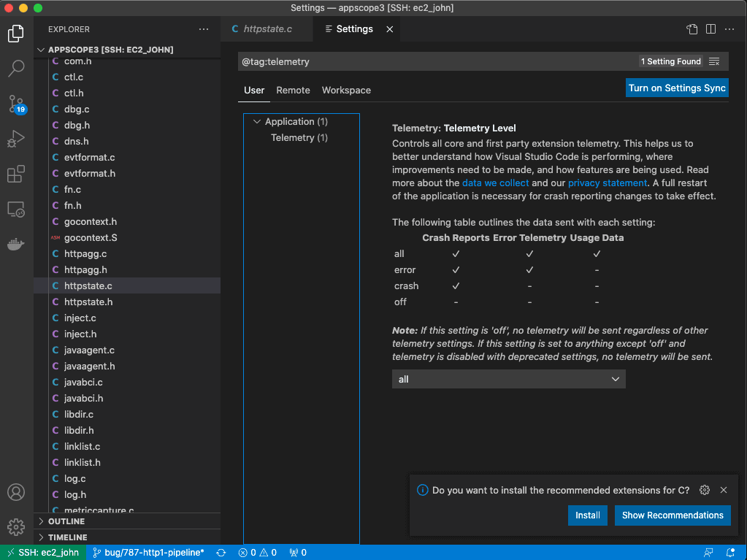The width and height of the screenshot is (747, 560).
Task: Open the Search view in activity bar
Action: pos(16,69)
